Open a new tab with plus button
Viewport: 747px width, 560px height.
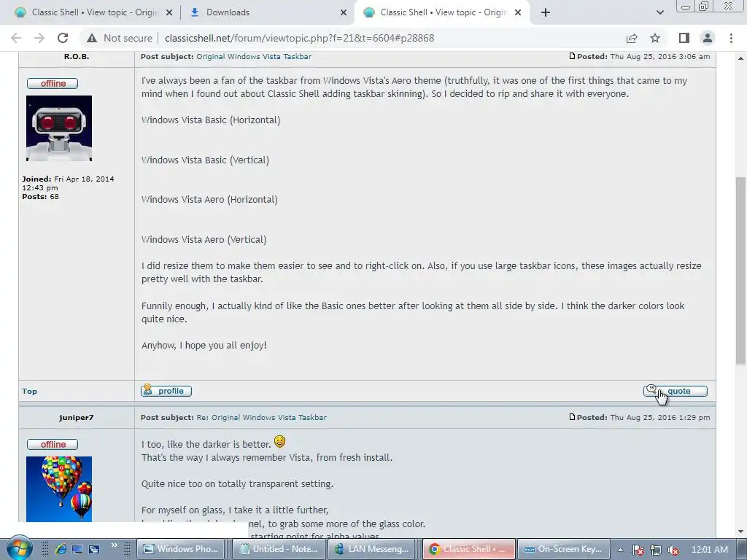click(x=546, y=12)
